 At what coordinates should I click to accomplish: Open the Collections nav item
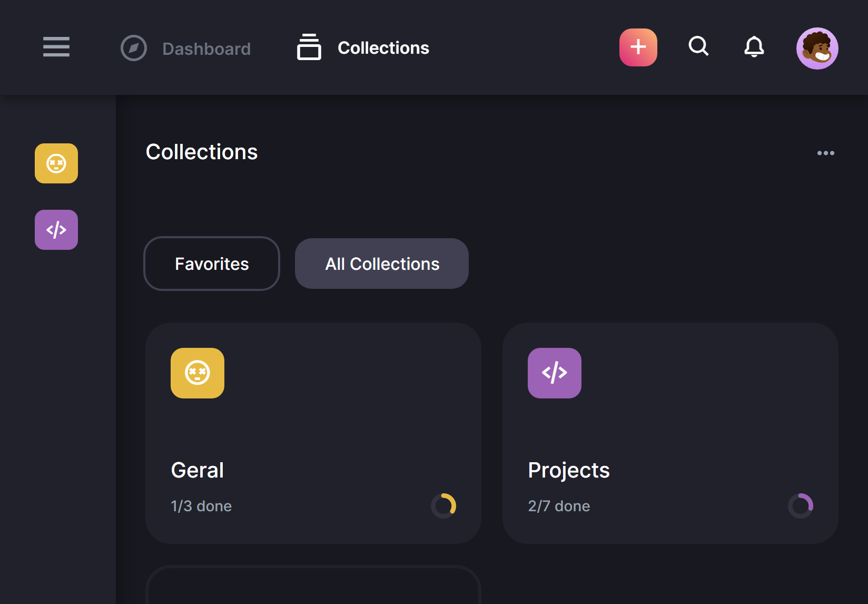pos(383,48)
